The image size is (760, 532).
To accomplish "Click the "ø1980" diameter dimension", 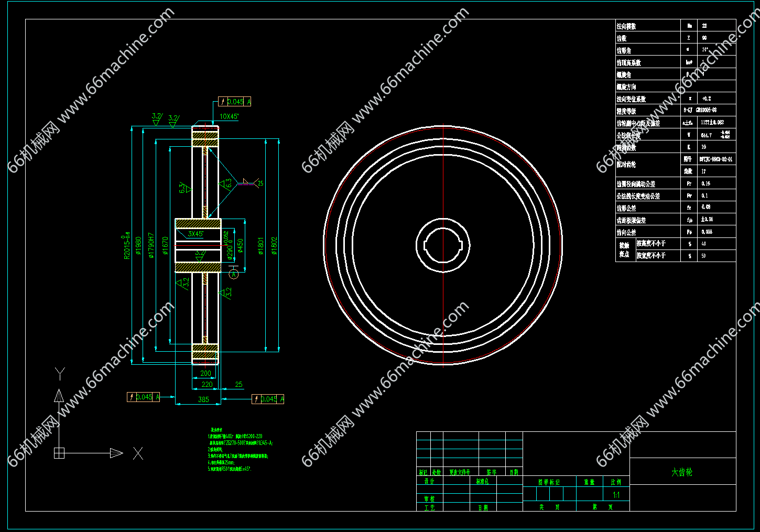I will pos(138,246).
